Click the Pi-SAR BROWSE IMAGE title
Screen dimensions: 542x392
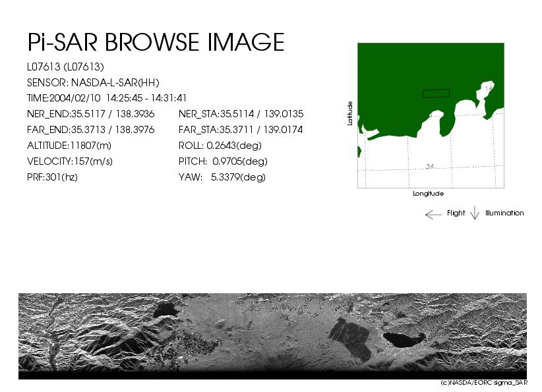pyautogui.click(x=156, y=42)
